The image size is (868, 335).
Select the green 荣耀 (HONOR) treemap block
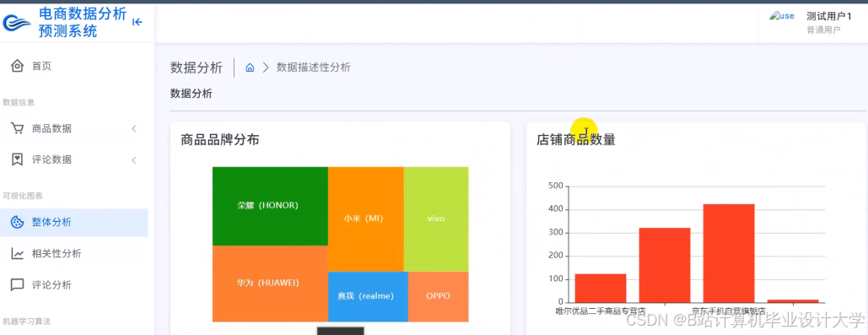pos(270,206)
